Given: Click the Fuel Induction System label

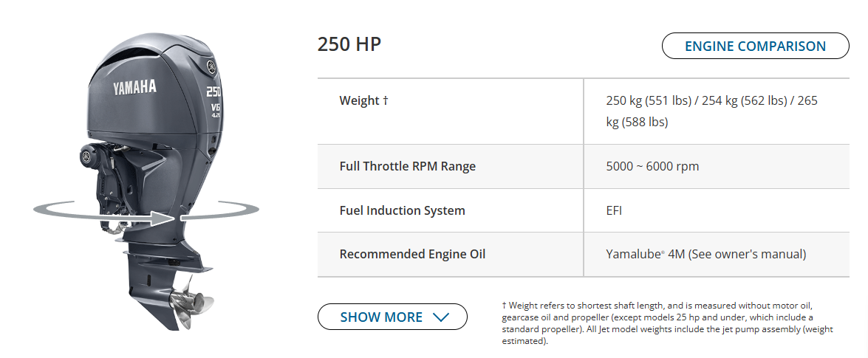Looking at the screenshot, I should click(x=402, y=210).
